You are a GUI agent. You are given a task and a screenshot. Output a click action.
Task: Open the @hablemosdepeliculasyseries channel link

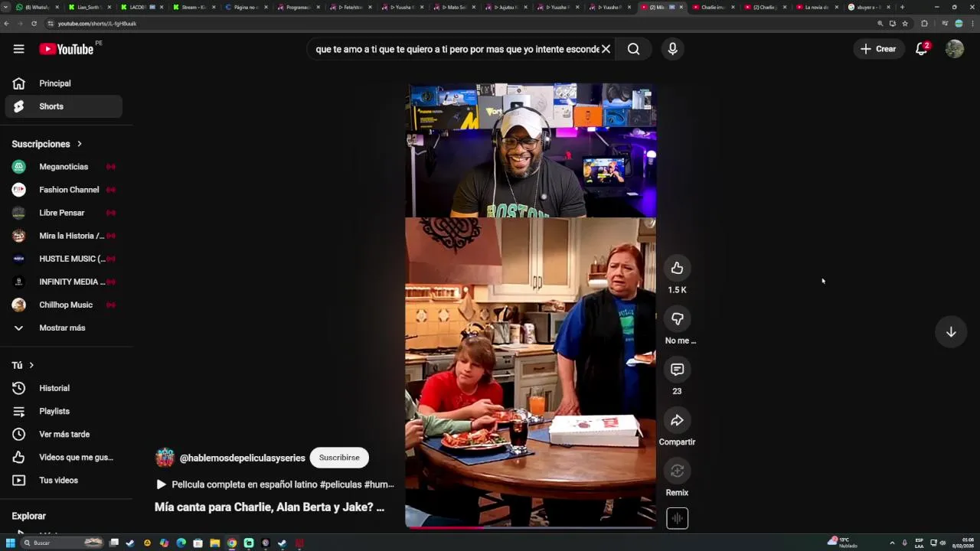coord(242,458)
